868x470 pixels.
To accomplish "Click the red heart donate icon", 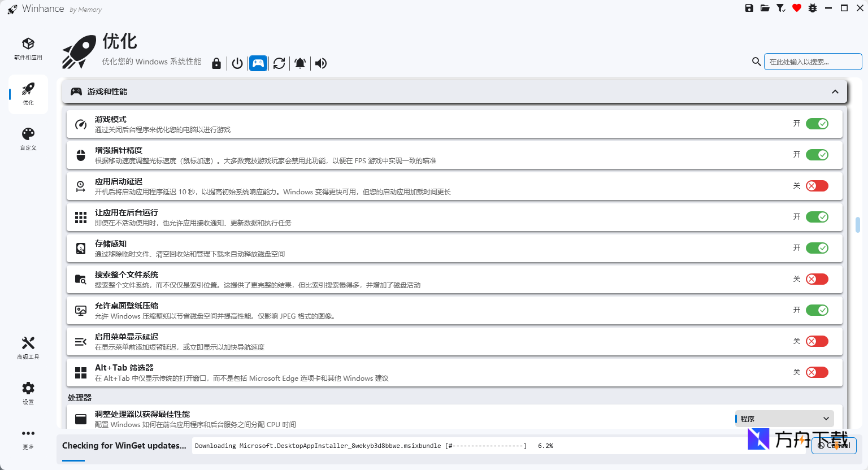I will click(x=797, y=8).
